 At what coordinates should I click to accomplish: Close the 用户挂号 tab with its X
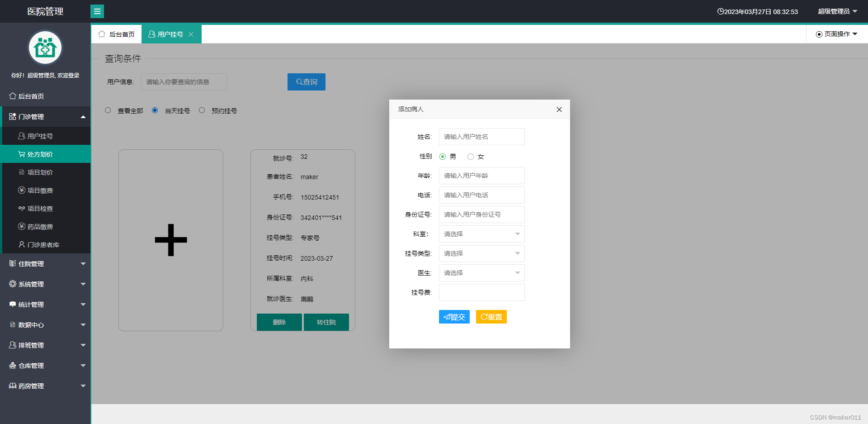coord(191,34)
